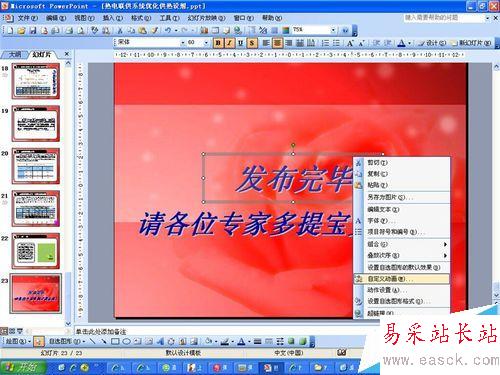Click the Select Objects pointer icon
Image resolution: width=500 pixels, height=375 pixels.
point(39,341)
